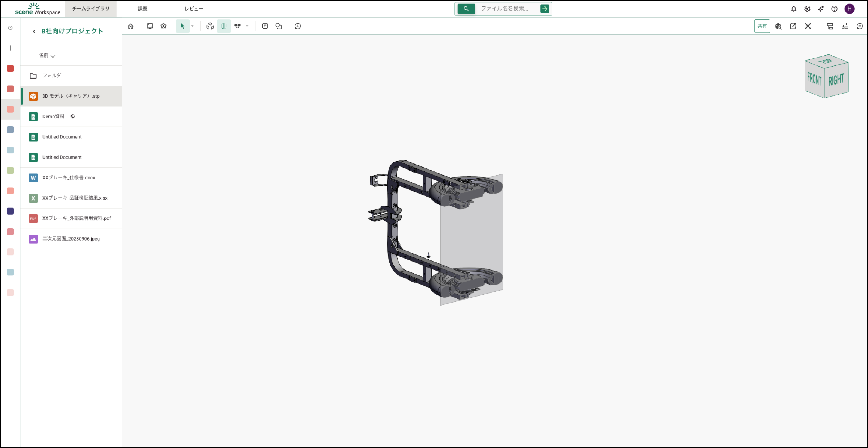Select the measure distance tool

point(237,26)
